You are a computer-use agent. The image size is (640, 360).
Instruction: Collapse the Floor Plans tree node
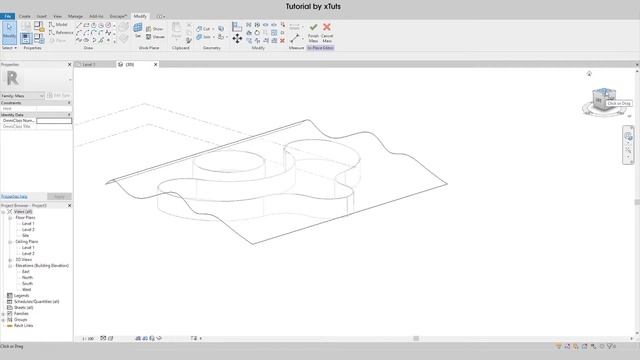10,218
